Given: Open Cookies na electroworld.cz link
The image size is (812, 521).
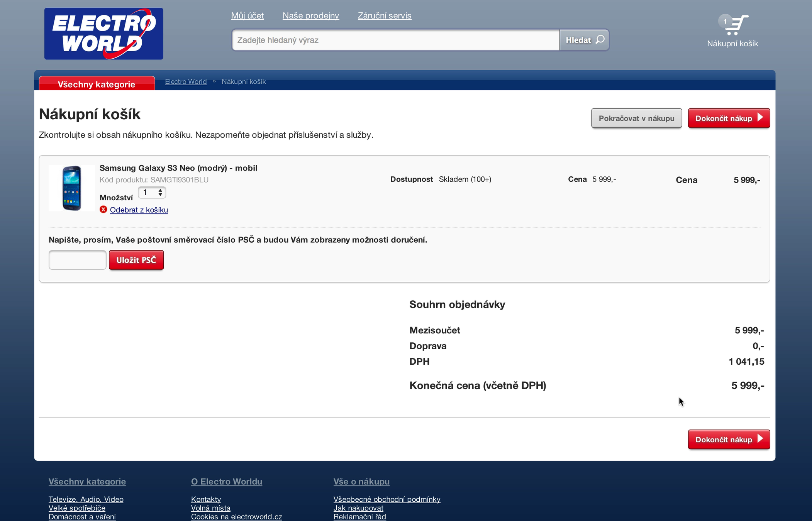Looking at the screenshot, I should click(237, 517).
